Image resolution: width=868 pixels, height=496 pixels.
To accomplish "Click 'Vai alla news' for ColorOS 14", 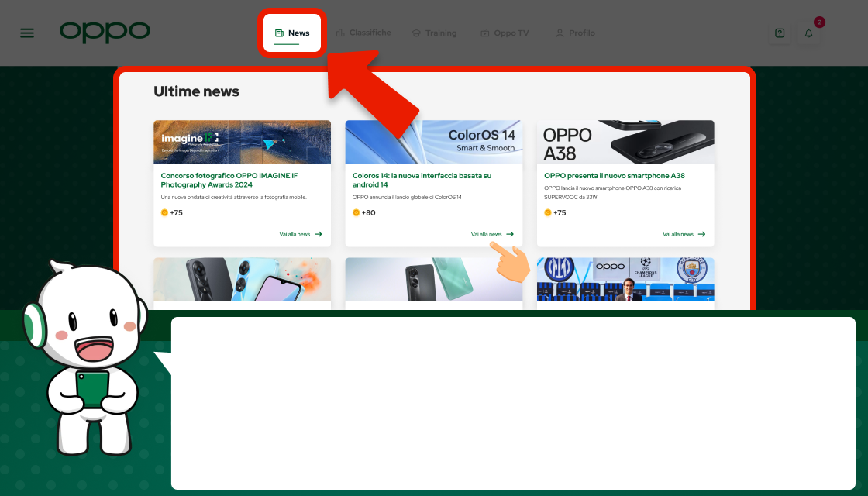I will tap(492, 234).
